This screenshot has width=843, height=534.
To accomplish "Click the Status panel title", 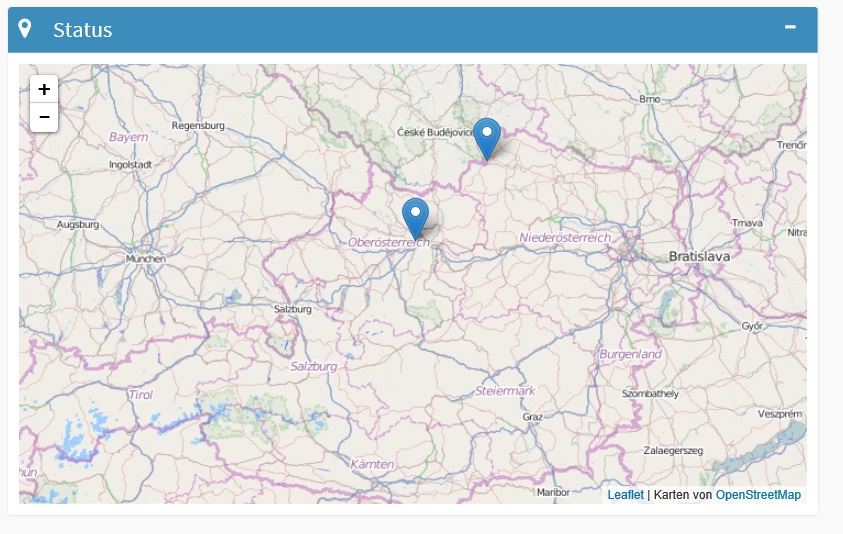I will coord(83,30).
